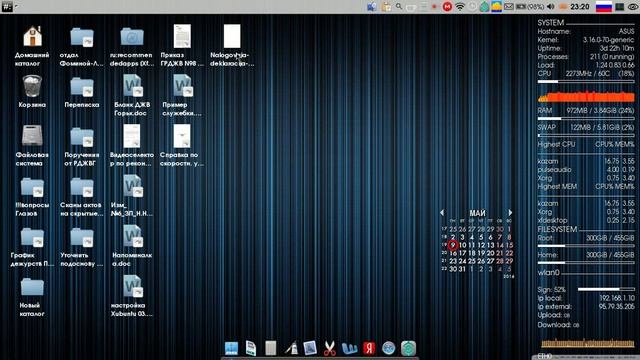The width and height of the screenshot is (640, 360).
Task: Click the MEGA sync tray icon
Action: click(x=447, y=7)
